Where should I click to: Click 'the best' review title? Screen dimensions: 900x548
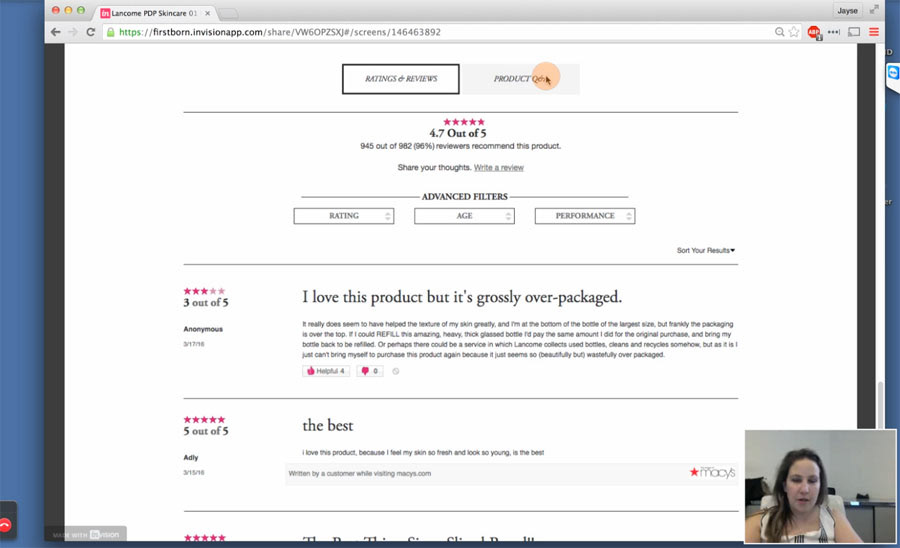click(328, 426)
